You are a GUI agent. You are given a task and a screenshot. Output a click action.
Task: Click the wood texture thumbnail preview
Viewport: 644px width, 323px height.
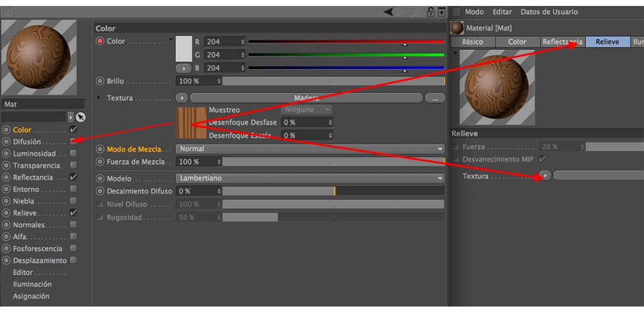[x=190, y=123]
